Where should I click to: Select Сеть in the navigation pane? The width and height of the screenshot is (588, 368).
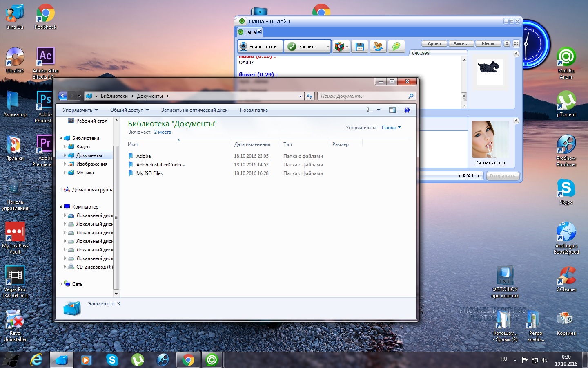coord(73,284)
